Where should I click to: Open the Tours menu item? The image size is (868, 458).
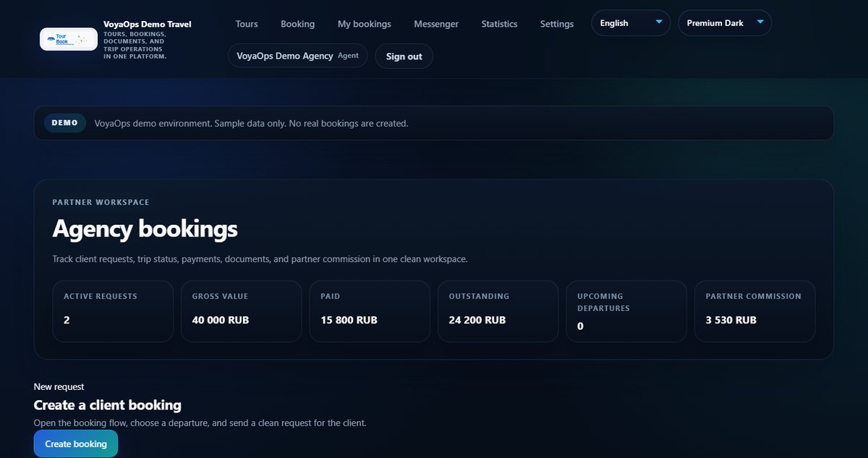(x=247, y=24)
